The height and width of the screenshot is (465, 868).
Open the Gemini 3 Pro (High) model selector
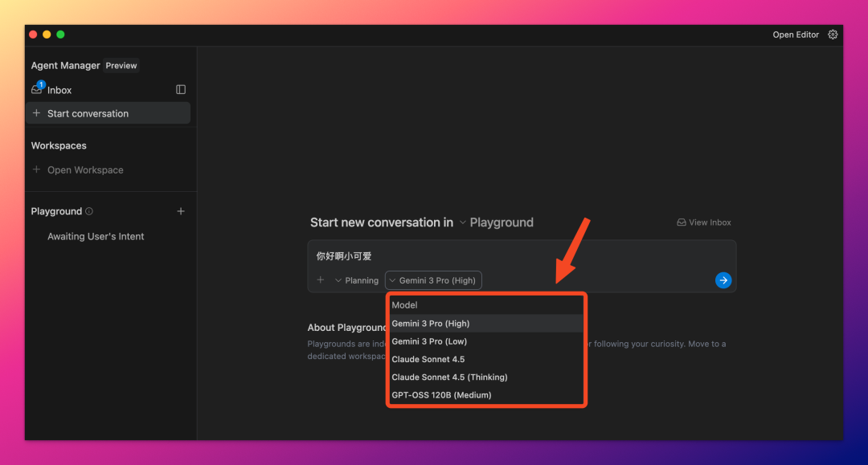pyautogui.click(x=433, y=280)
